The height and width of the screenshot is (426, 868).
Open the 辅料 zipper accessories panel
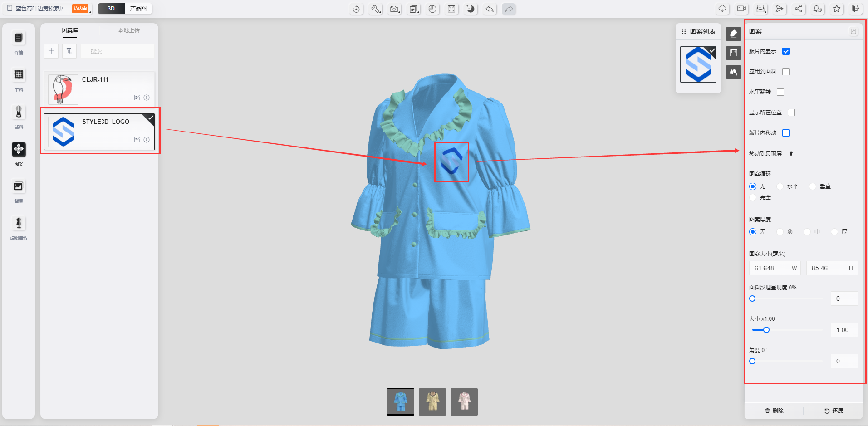click(19, 113)
